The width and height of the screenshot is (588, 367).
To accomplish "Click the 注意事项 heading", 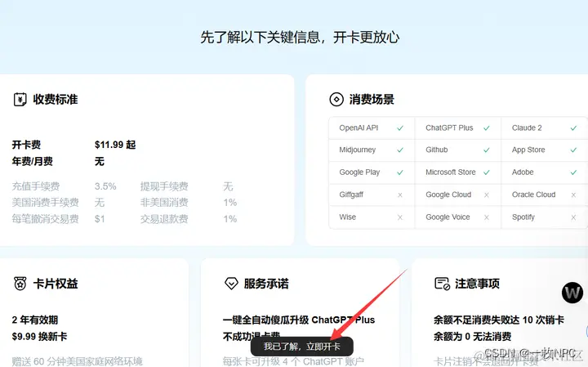I will tap(478, 284).
